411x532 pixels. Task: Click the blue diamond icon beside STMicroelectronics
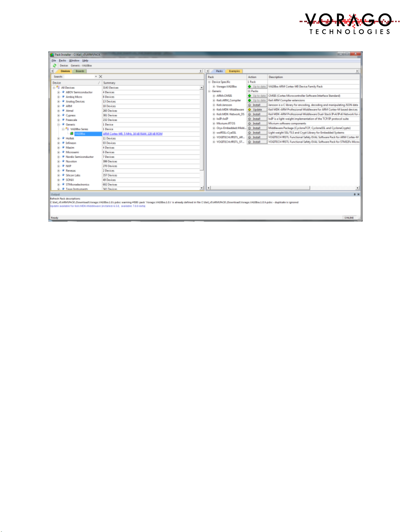point(63,184)
